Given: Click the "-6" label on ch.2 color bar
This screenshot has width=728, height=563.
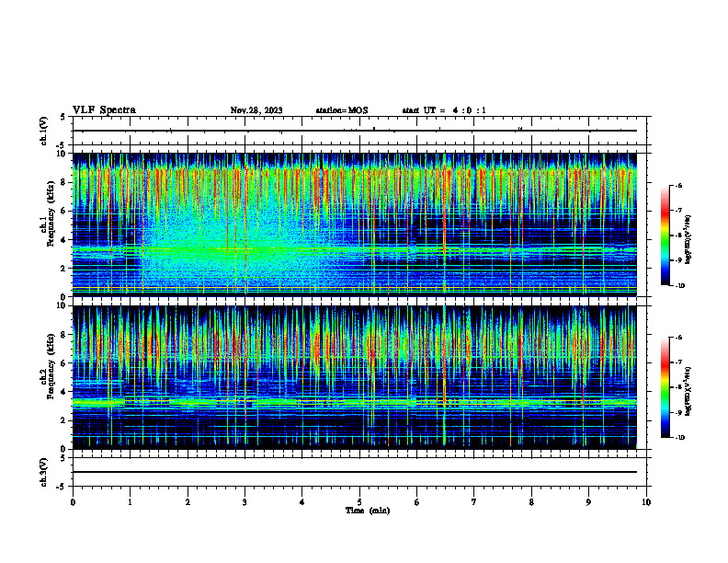Looking at the screenshot, I should 678,338.
